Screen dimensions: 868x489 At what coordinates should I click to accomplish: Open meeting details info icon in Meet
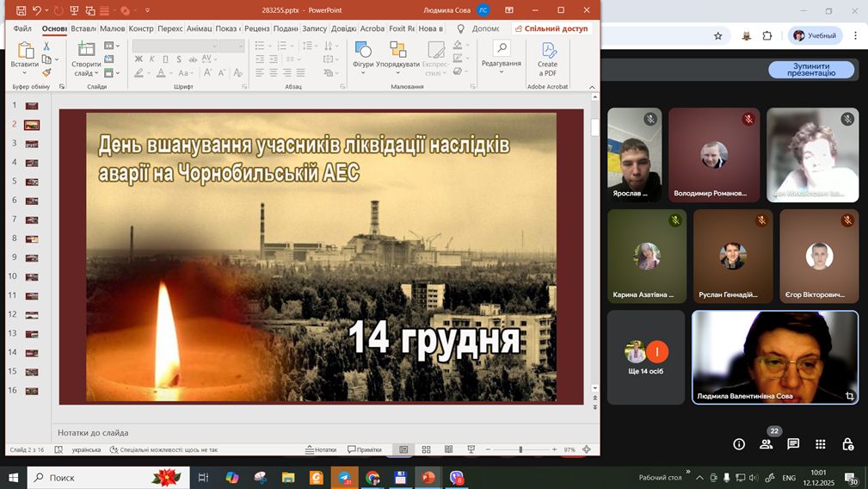coord(739,444)
